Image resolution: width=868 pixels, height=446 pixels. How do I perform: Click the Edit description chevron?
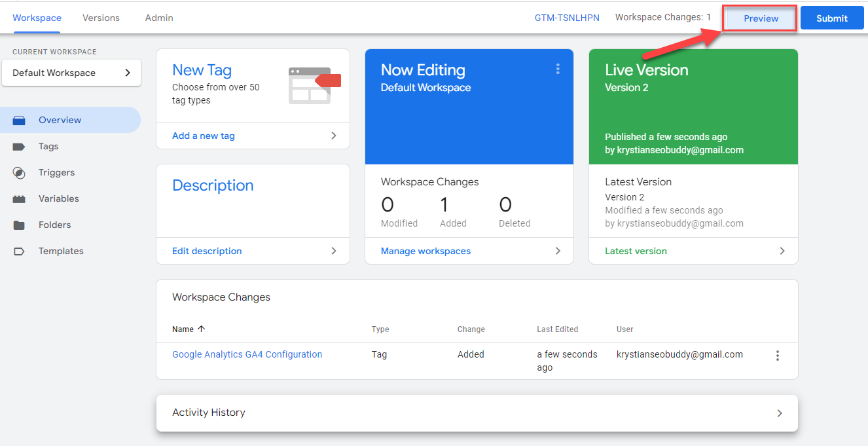(x=334, y=251)
